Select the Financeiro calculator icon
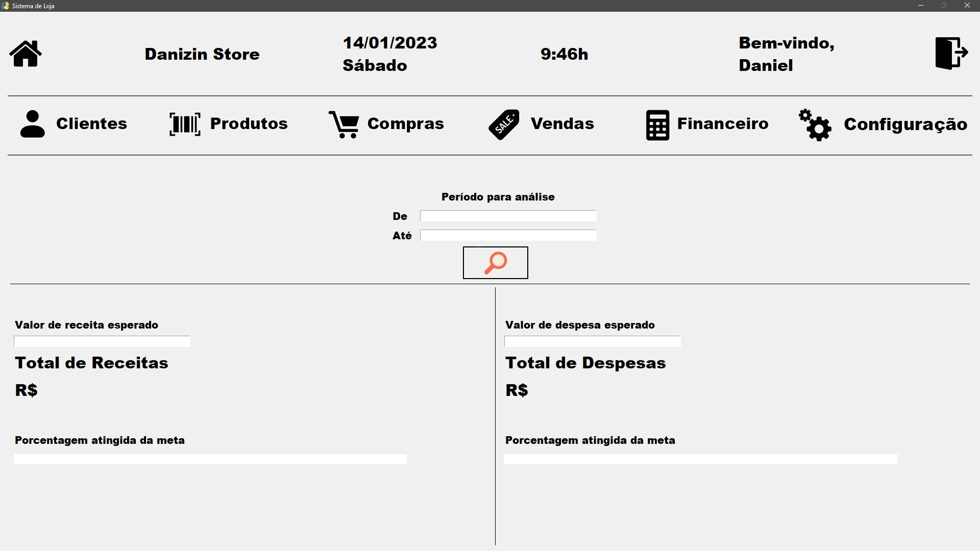This screenshot has width=980, height=551. [658, 124]
